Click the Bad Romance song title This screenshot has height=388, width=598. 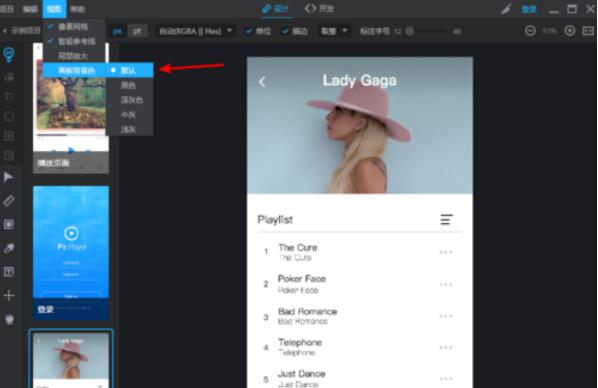pyautogui.click(x=307, y=311)
